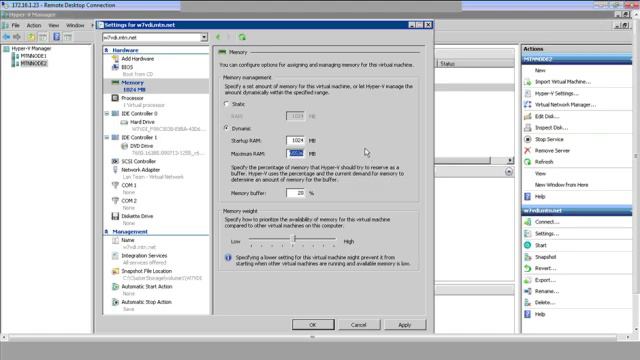Click the Stop Service action
Image resolution: width=640 pixels, height=360 pixels.
pos(549,139)
